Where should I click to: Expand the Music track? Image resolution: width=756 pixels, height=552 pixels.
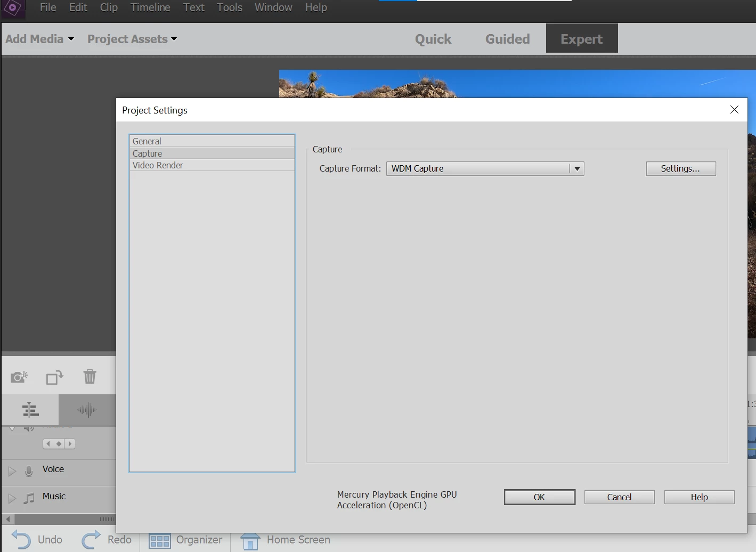click(x=12, y=499)
